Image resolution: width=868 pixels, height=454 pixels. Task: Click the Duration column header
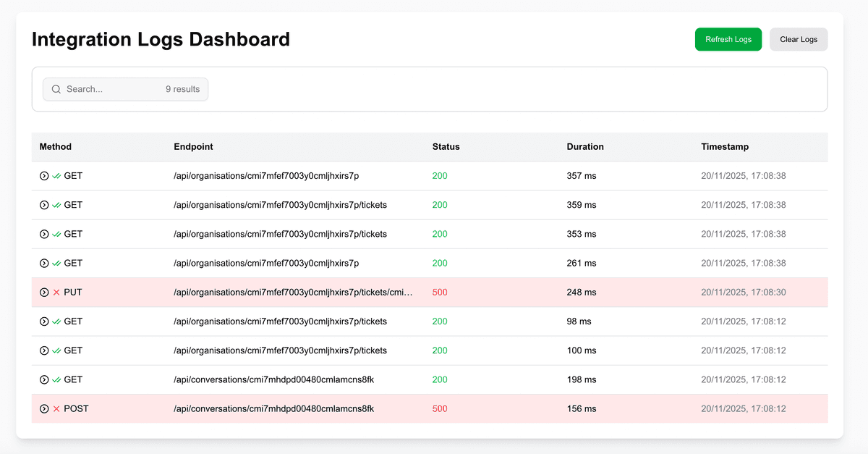[x=584, y=146]
